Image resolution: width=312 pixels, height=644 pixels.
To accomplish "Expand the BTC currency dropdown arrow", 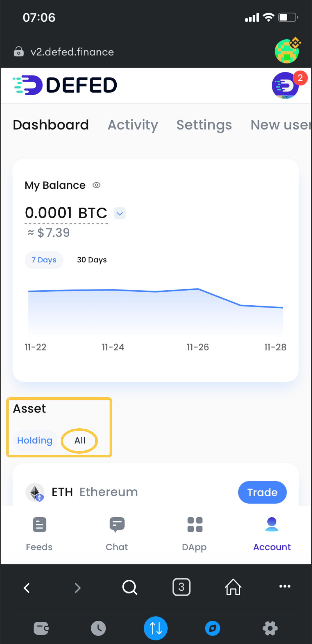I will point(120,213).
